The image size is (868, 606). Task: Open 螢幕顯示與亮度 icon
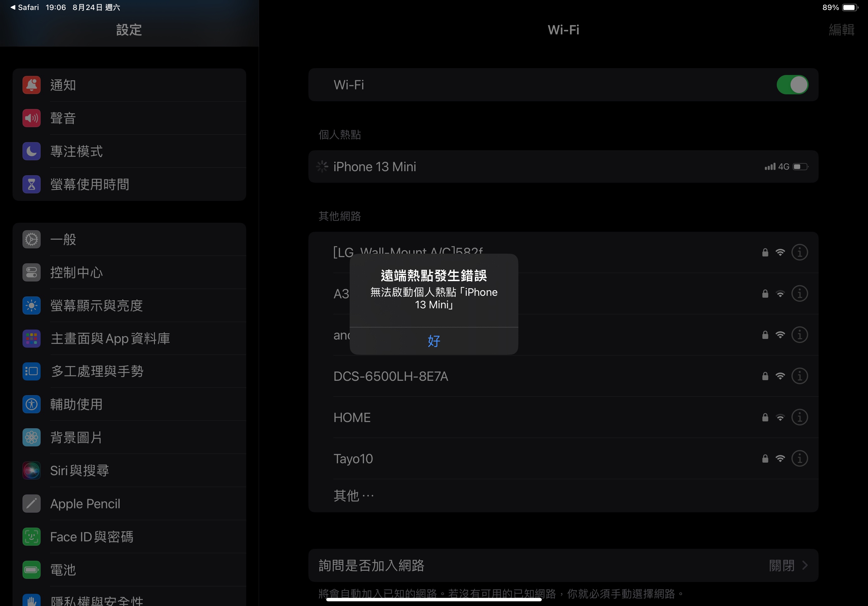tap(31, 305)
